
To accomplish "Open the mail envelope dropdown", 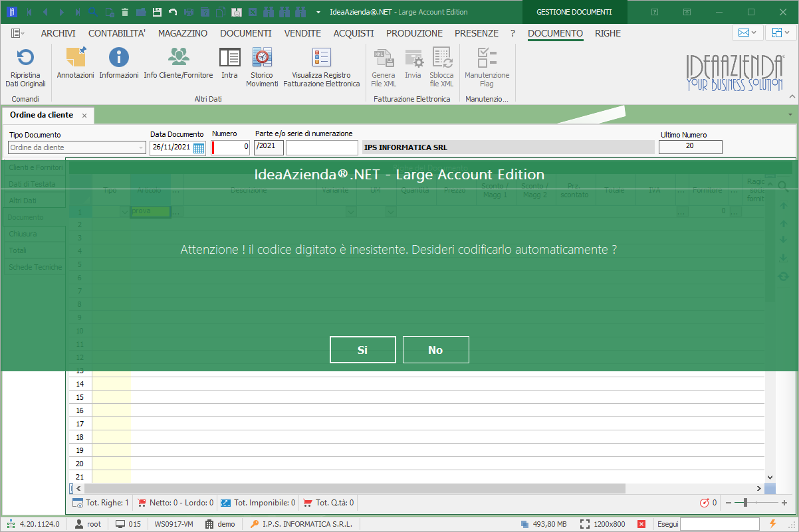I will 747,33.
